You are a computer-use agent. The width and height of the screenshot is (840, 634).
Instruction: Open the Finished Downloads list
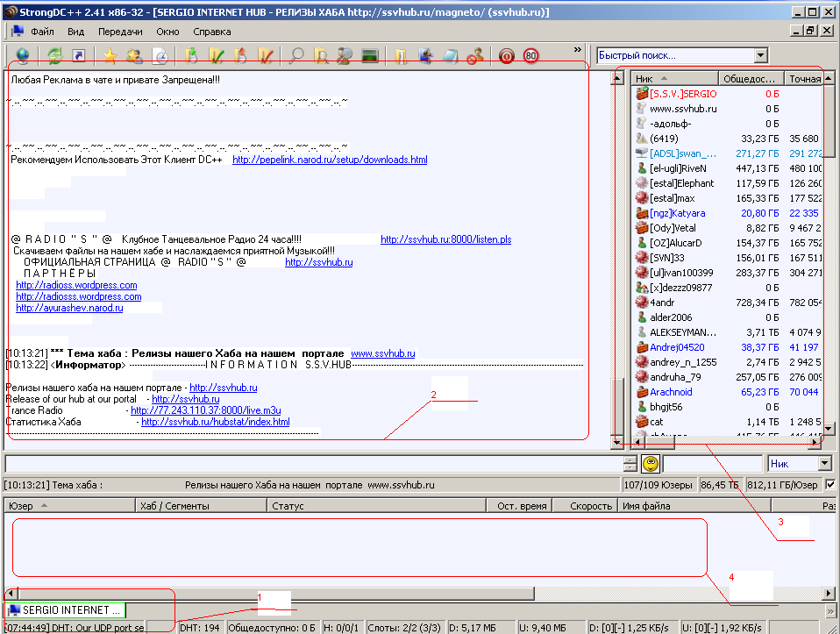point(215,54)
